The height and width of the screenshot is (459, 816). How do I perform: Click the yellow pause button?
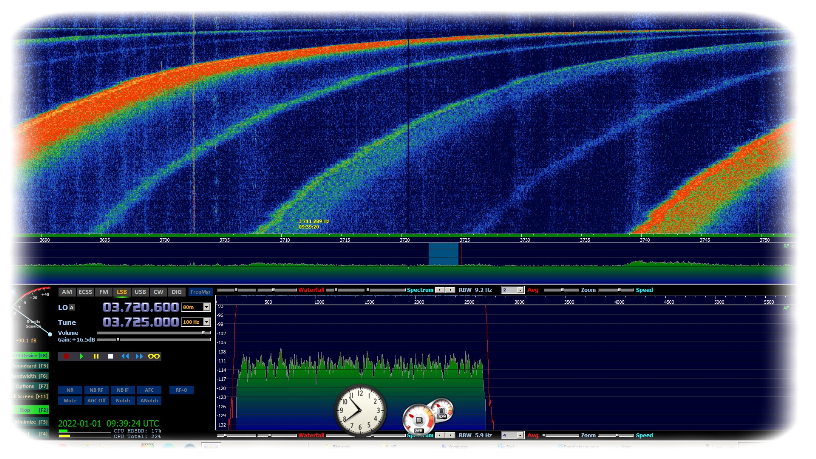pyautogui.click(x=96, y=356)
